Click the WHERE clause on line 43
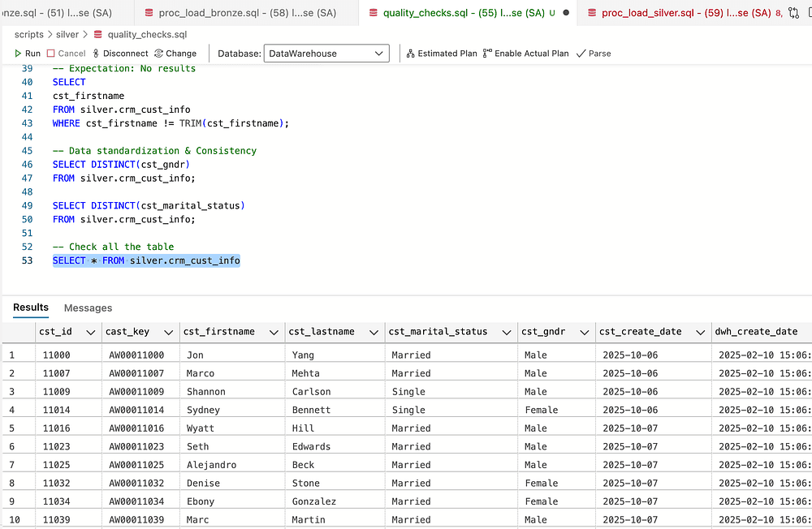812x529 pixels. pos(171,123)
